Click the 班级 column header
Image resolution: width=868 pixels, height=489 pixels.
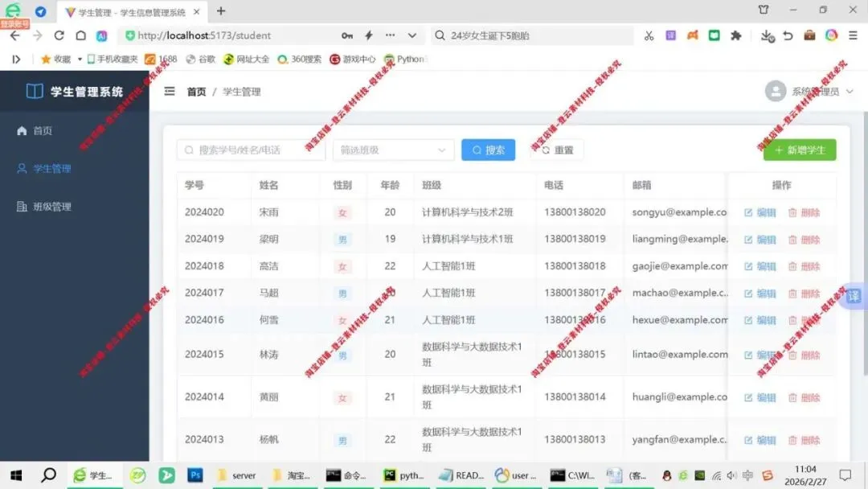[432, 185]
